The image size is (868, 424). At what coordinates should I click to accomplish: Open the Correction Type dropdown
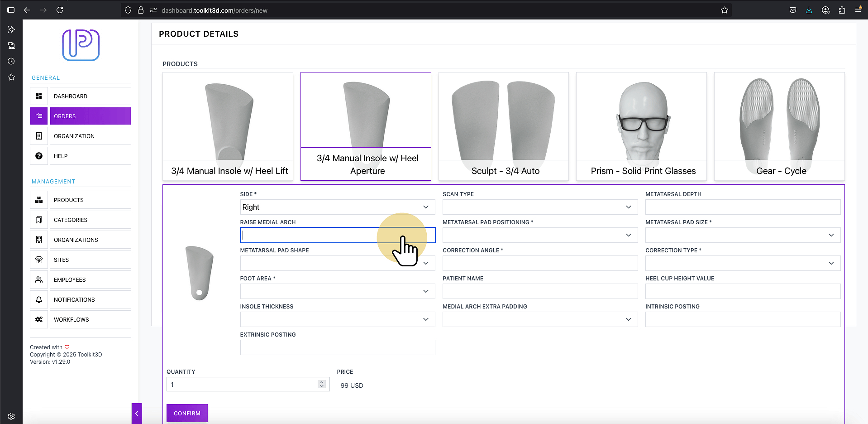pos(743,263)
